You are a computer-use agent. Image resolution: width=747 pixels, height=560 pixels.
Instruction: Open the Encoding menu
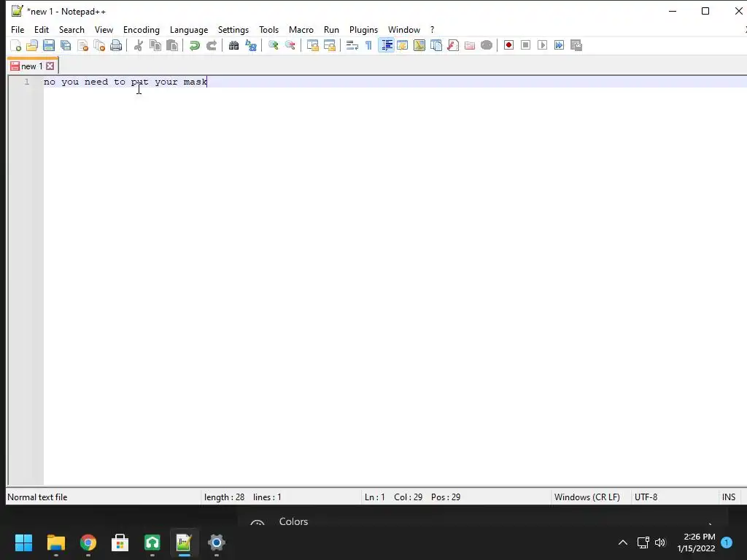tap(142, 29)
